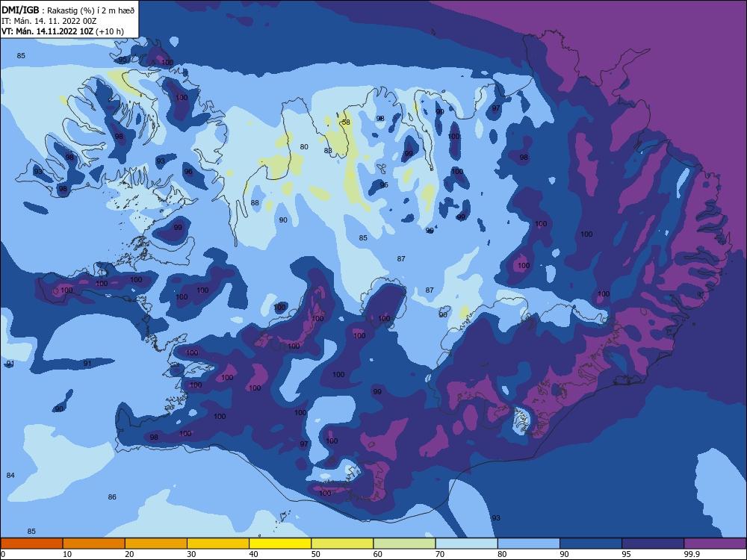Select the '70' legend scale label

click(440, 554)
